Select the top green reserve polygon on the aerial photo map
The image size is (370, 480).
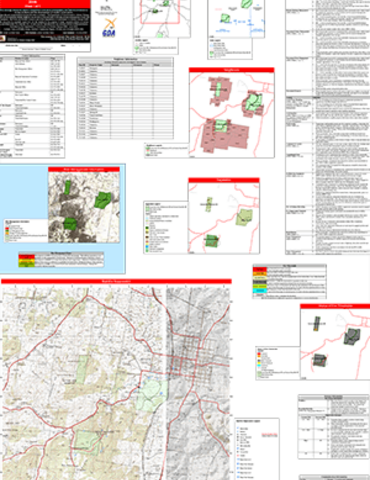click(68, 187)
